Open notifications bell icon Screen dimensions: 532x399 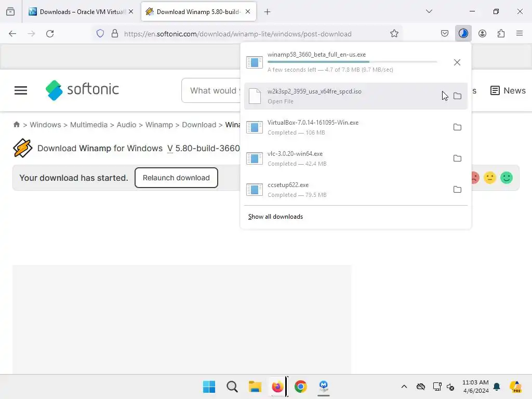497,387
